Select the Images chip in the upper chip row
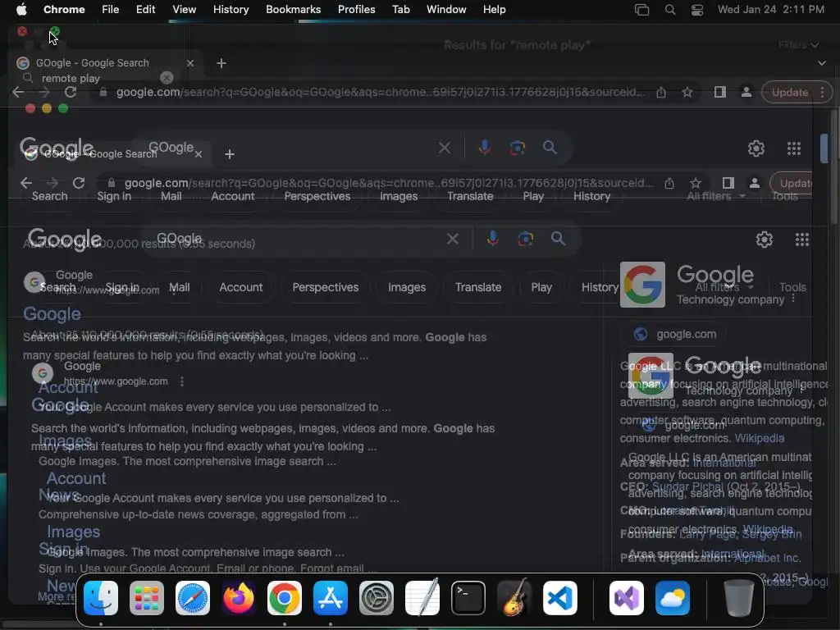The image size is (840, 630). [399, 196]
